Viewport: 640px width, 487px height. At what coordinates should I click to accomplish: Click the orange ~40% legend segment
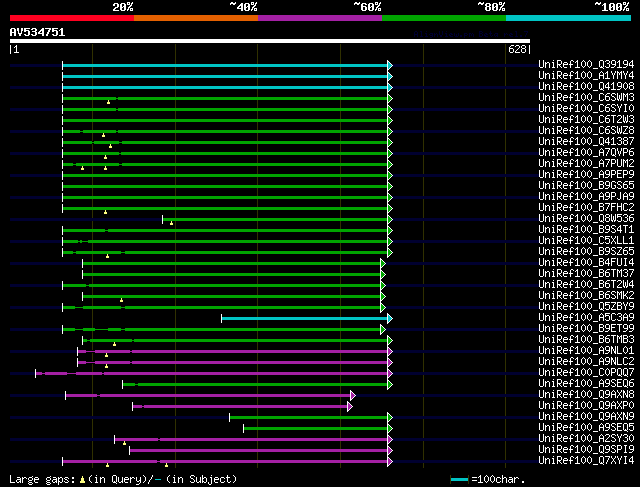pyautogui.click(x=196, y=18)
